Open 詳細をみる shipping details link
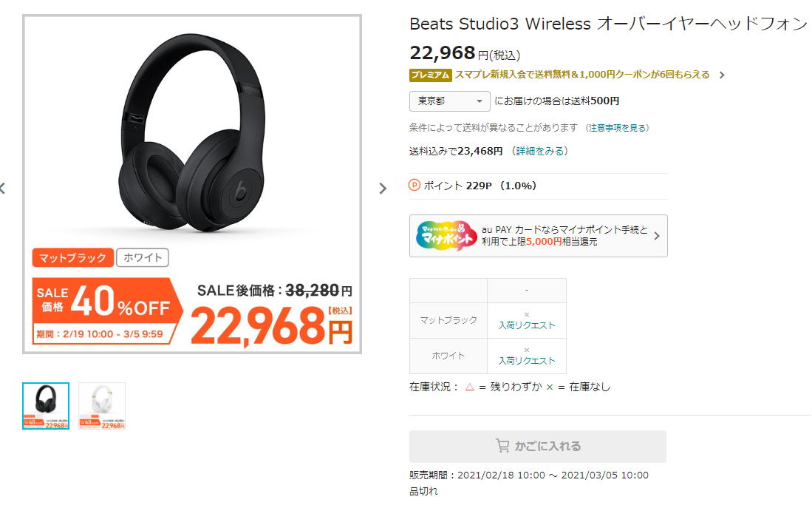 (x=540, y=151)
